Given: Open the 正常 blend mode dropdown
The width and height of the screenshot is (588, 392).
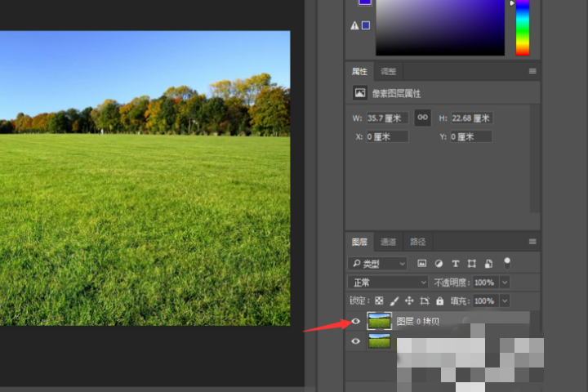Looking at the screenshot, I should pyautogui.click(x=388, y=282).
